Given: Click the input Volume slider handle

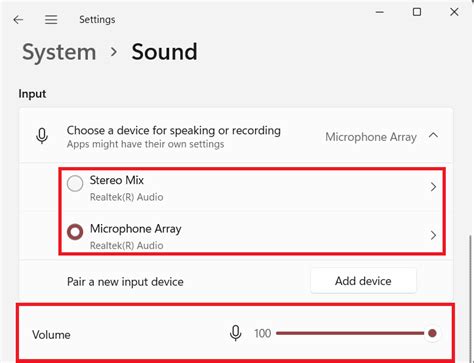Looking at the screenshot, I should (x=432, y=333).
